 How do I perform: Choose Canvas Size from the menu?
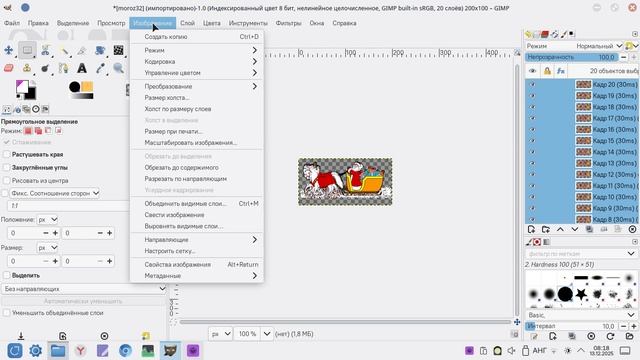coord(196,98)
